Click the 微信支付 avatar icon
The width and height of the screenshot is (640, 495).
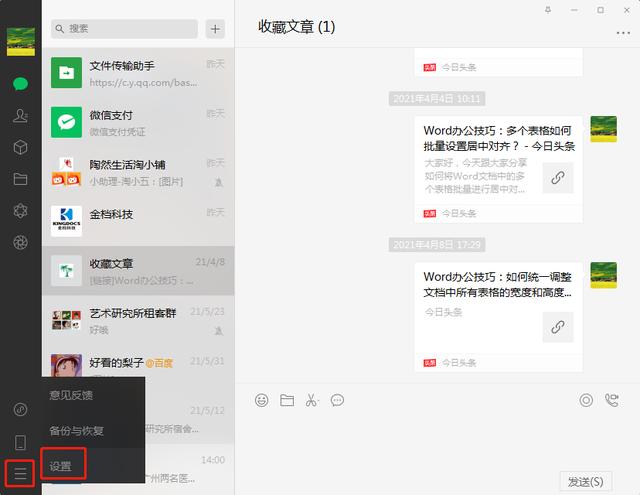(66, 122)
